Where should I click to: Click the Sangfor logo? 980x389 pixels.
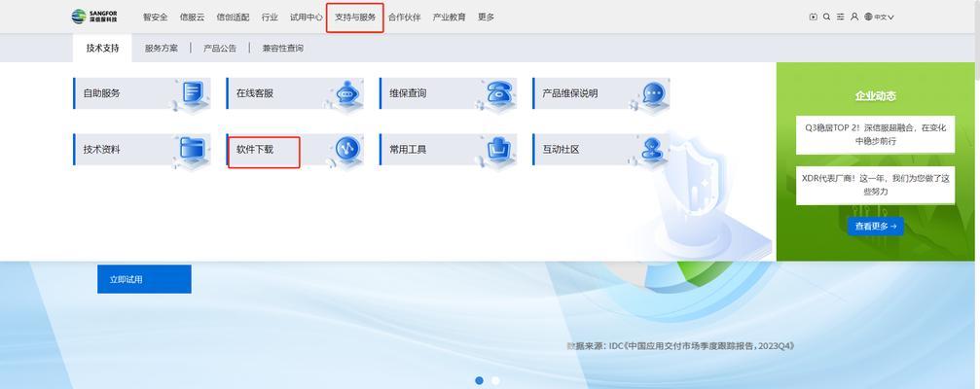pyautogui.click(x=93, y=17)
